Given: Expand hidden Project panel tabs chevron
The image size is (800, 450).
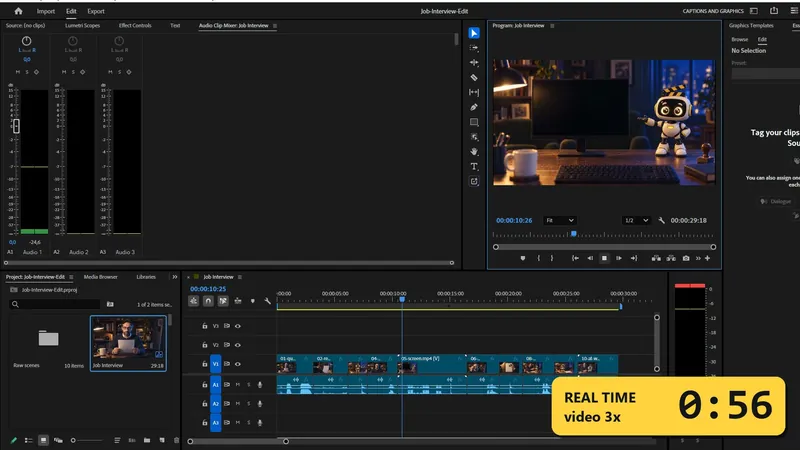Looking at the screenshot, I should click(x=174, y=277).
